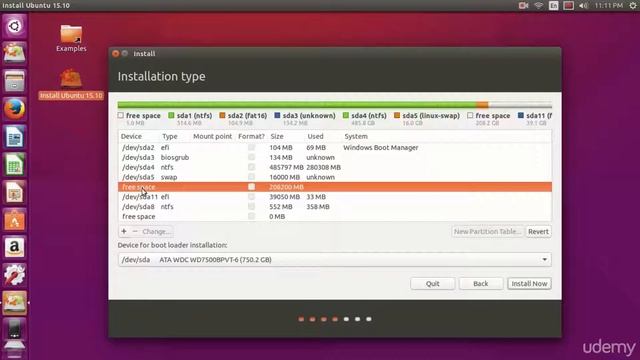Click the 11:11 PM clock

[609, 5]
